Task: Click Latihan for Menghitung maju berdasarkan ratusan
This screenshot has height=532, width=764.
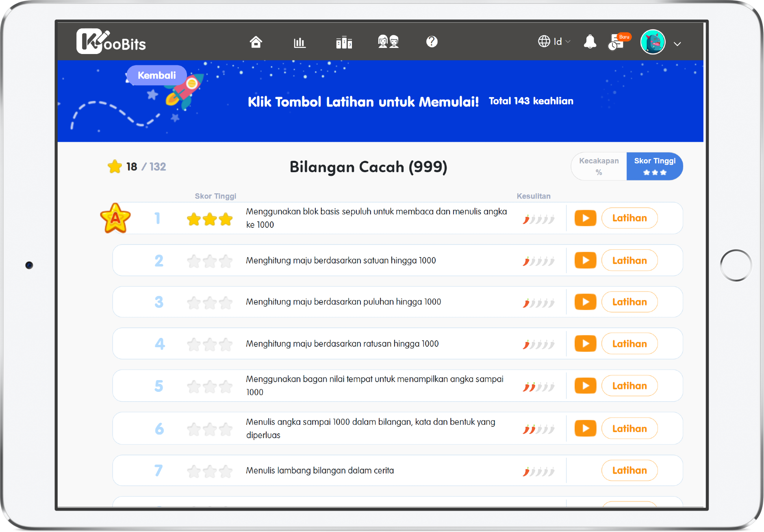Action: [629, 344]
